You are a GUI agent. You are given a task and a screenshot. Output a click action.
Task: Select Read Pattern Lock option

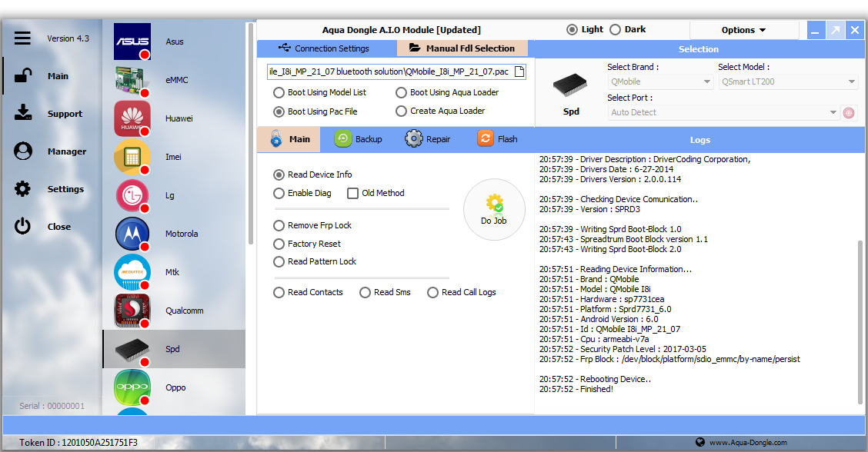point(279,261)
